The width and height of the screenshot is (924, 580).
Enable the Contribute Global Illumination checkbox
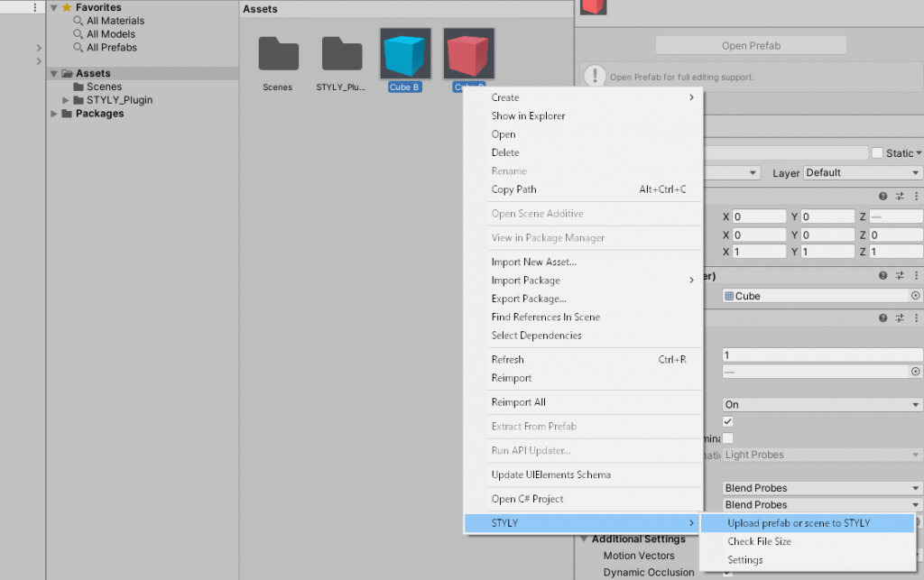click(726, 438)
